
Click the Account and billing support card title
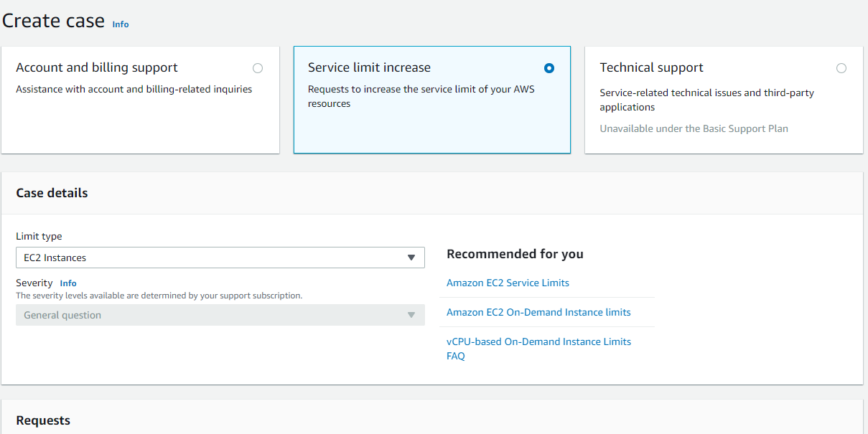97,67
